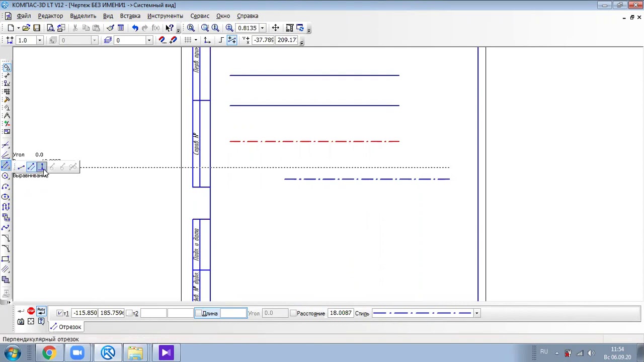Open the Файл menu
Image resolution: width=644 pixels, height=362 pixels.
point(24,16)
